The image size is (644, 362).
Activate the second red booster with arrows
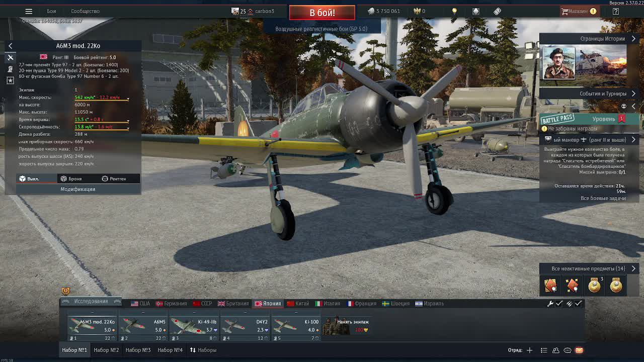[573, 286]
